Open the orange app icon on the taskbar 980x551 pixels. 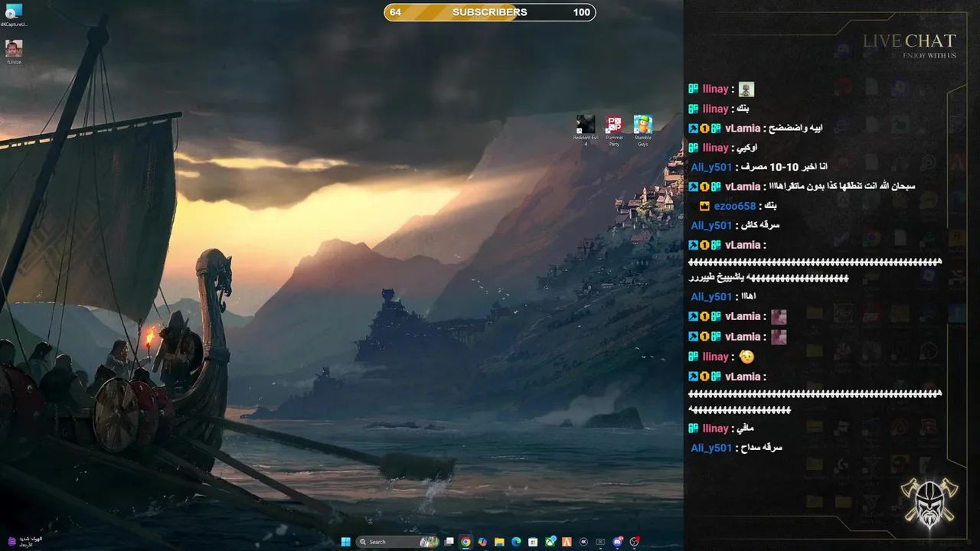pyautogui.click(x=567, y=542)
